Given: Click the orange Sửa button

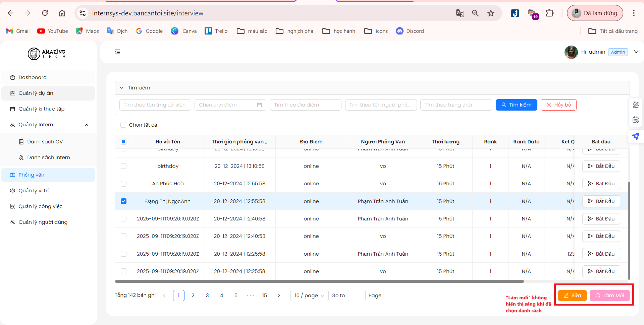Looking at the screenshot, I should 572,296.
